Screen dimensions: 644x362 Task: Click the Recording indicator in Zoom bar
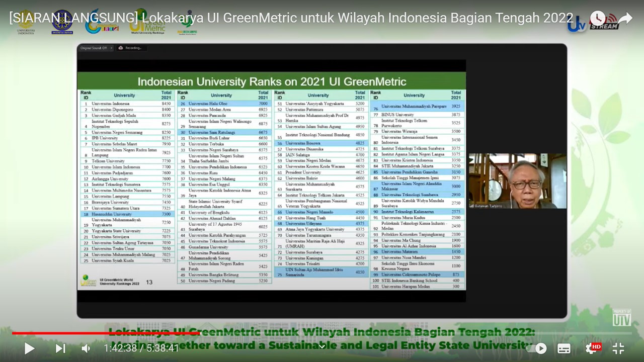tap(130, 48)
